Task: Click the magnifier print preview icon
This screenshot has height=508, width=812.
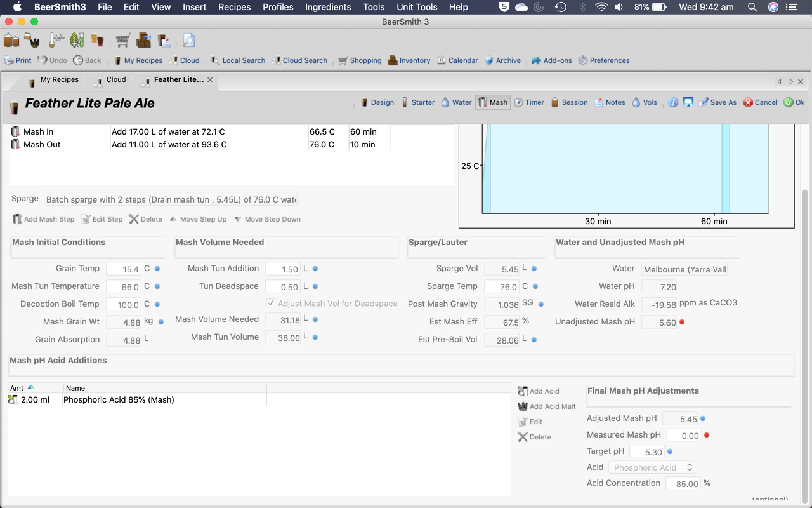Action: (189, 40)
